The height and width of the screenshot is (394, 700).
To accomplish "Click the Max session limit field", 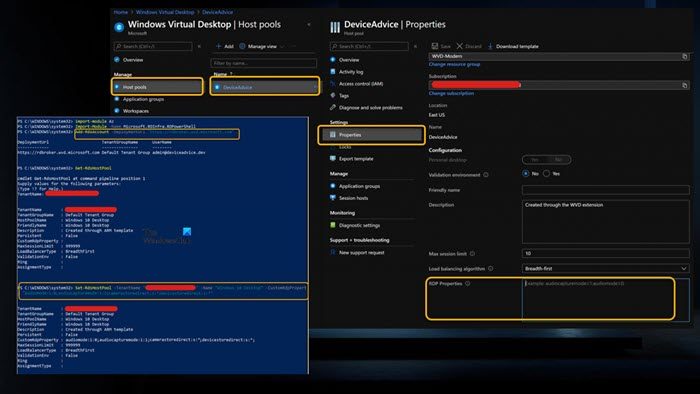I will coord(605,253).
